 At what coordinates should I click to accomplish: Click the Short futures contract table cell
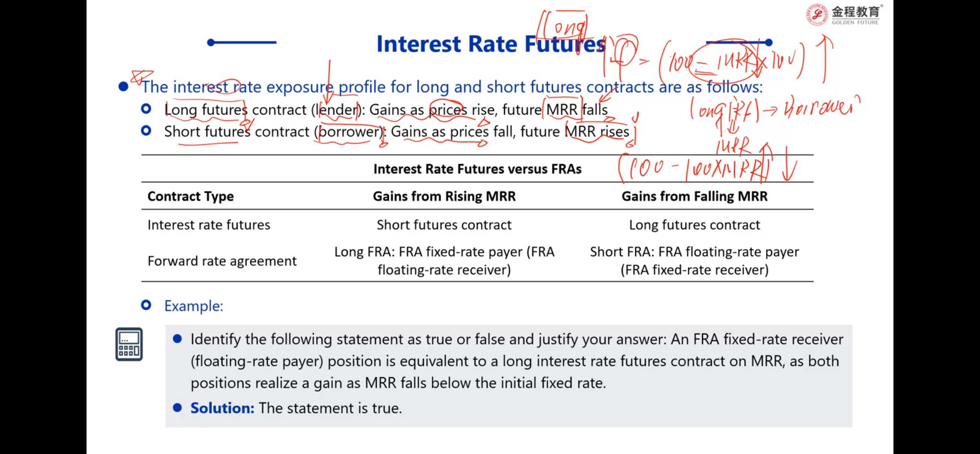coord(444,225)
